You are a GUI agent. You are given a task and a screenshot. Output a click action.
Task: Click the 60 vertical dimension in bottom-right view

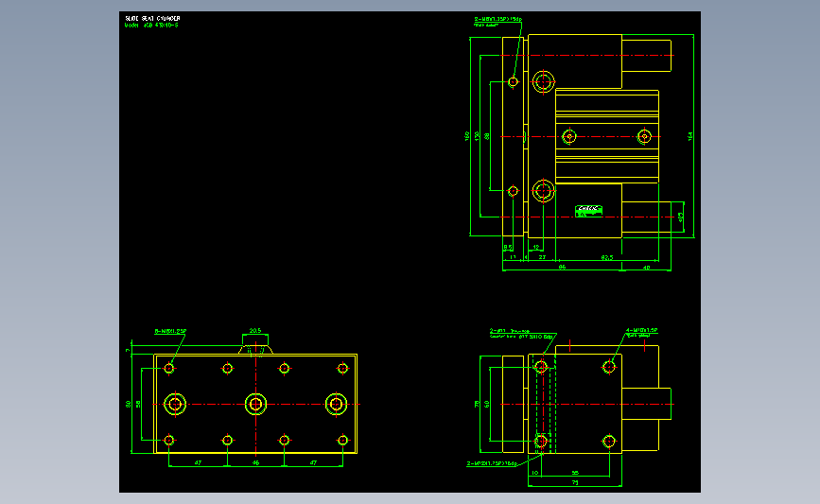[x=487, y=404]
